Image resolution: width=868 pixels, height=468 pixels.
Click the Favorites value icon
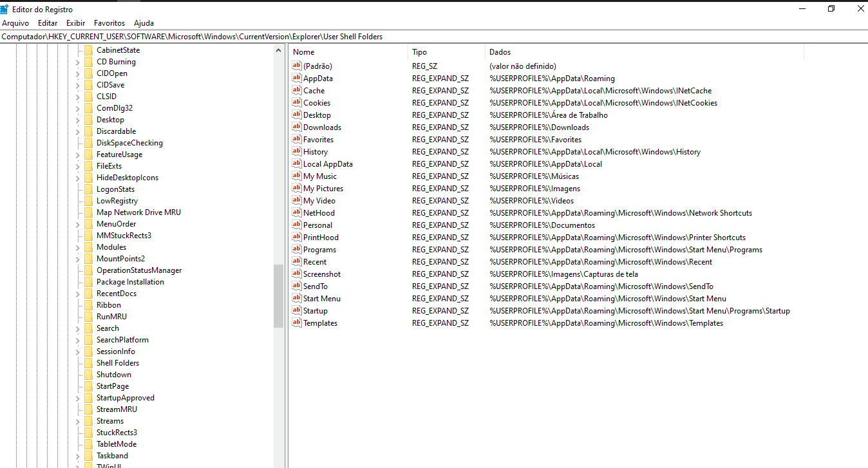click(x=296, y=139)
